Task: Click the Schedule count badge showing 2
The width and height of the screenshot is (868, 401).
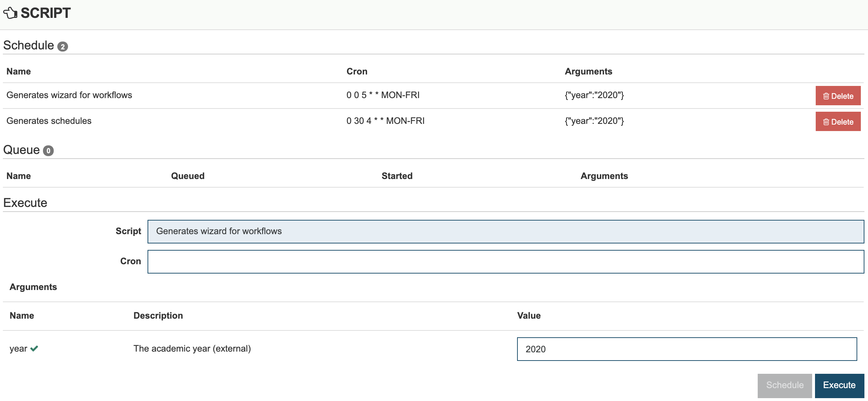Action: (63, 47)
